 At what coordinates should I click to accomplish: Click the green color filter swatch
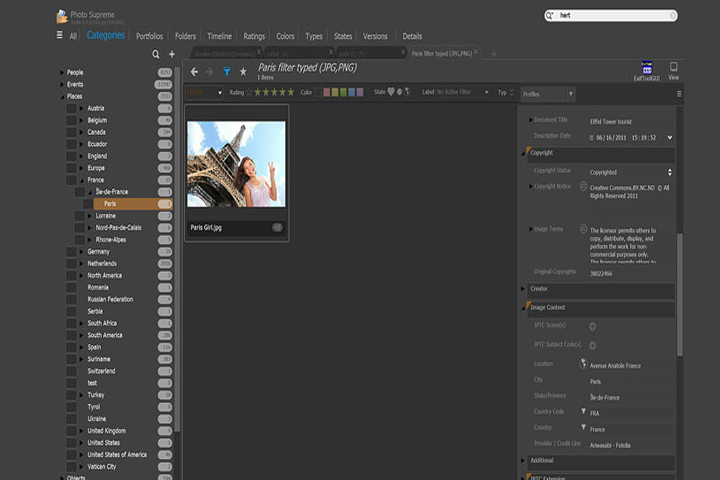pyautogui.click(x=343, y=92)
